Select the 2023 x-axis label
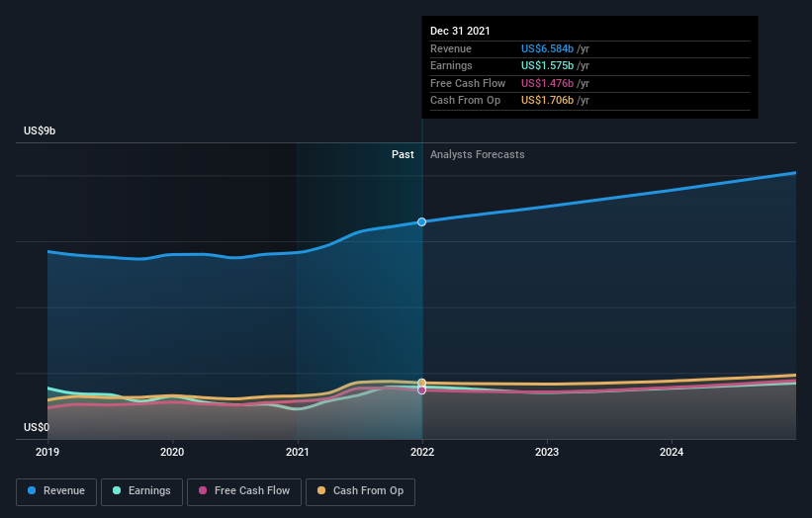The image size is (812, 518). [x=547, y=453]
